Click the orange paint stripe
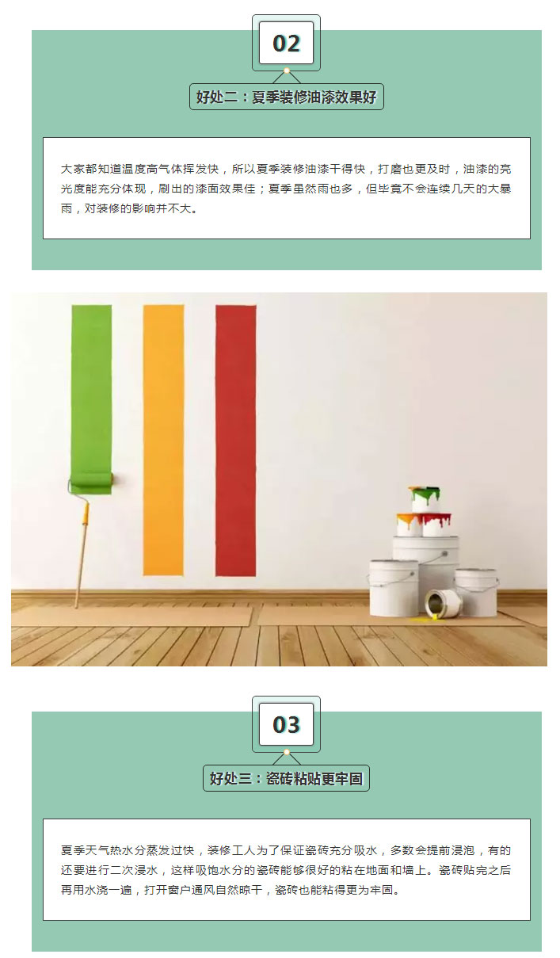The width and height of the screenshot is (560, 958). coord(163,440)
